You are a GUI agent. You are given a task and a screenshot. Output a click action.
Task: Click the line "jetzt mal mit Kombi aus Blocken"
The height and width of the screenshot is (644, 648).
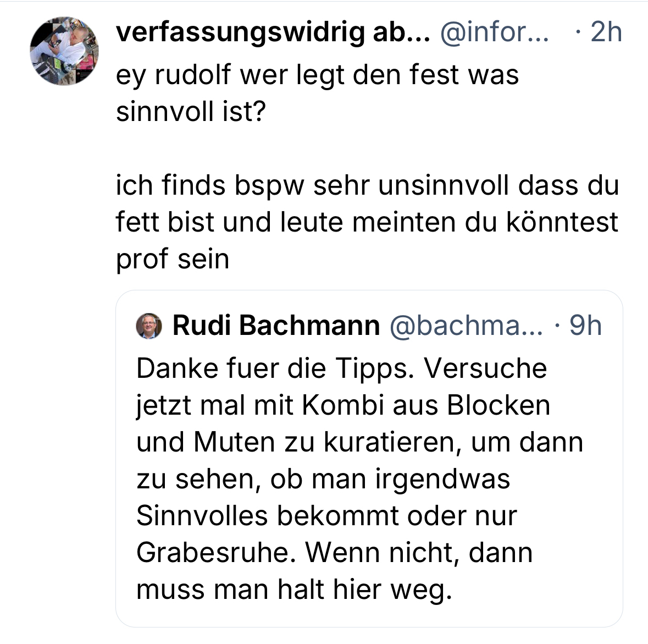pos(343,405)
